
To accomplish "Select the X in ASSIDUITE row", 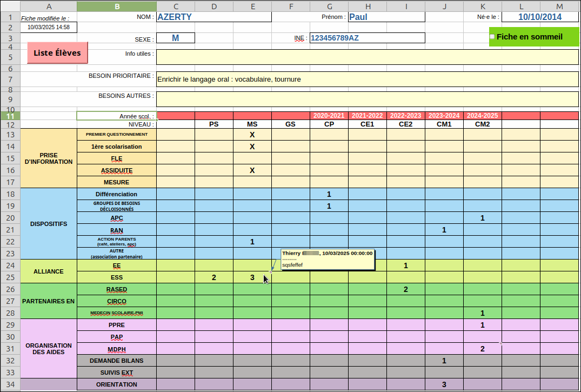I will (x=252, y=170).
